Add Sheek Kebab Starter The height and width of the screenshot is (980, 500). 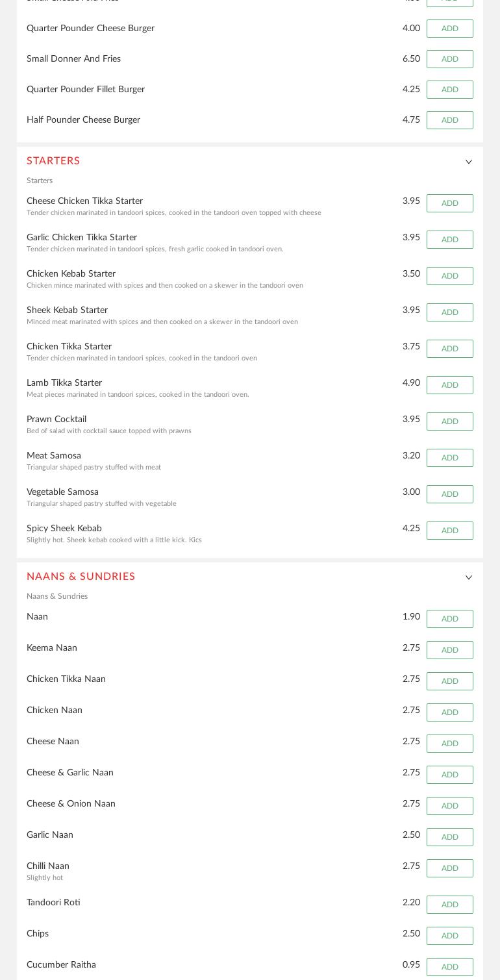coord(449,312)
